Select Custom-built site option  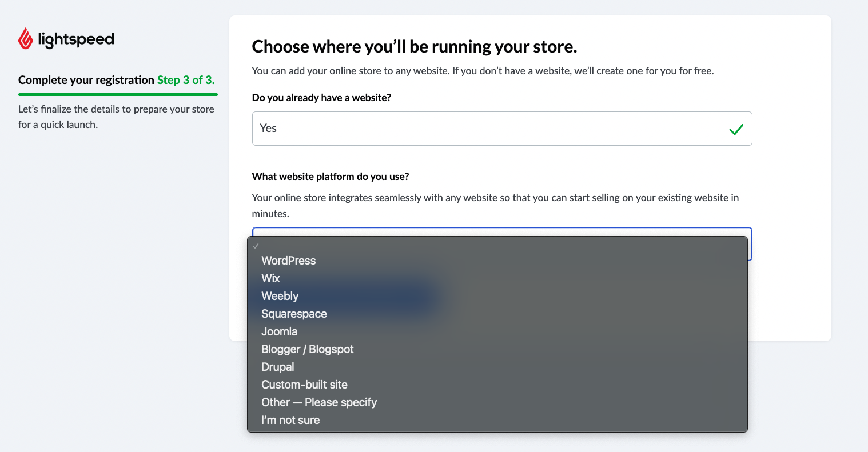tap(497, 385)
